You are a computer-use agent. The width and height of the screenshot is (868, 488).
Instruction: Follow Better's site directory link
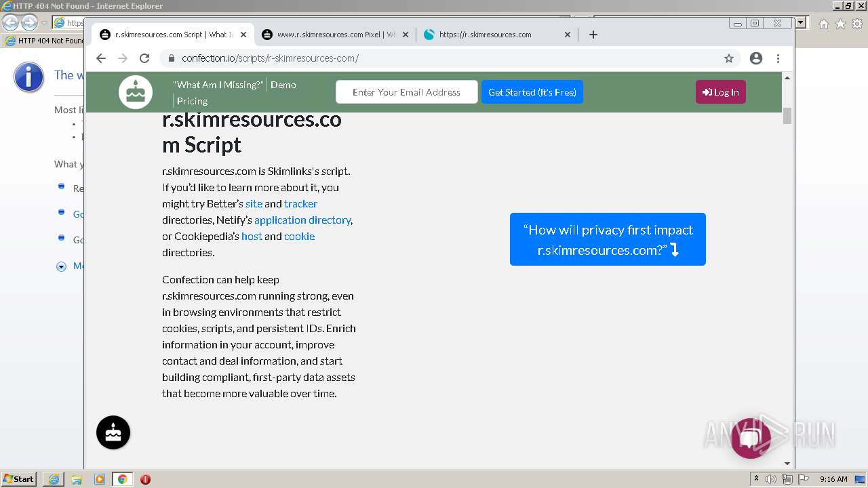pyautogui.click(x=254, y=204)
